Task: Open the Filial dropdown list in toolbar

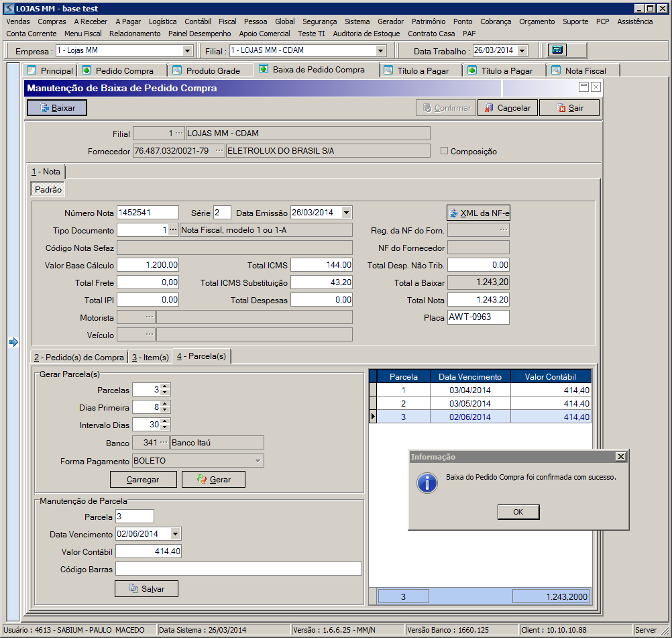Action: tap(381, 51)
